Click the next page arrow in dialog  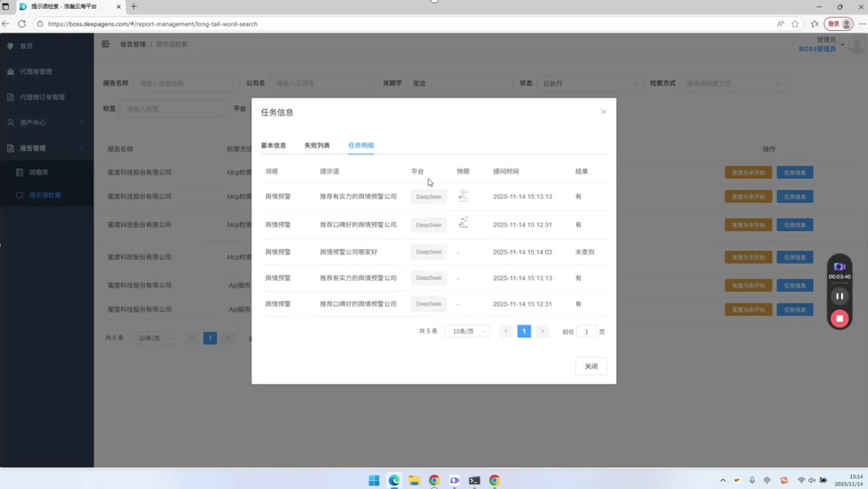coord(542,331)
